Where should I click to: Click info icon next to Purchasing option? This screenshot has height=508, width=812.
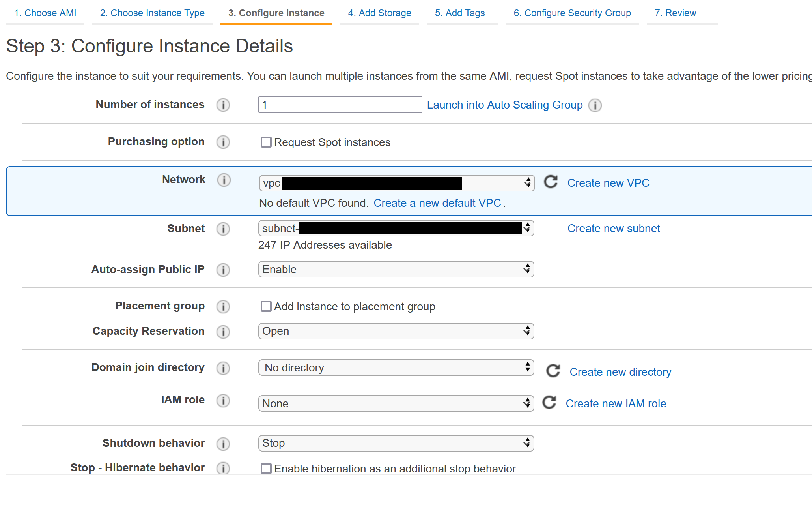pos(223,142)
